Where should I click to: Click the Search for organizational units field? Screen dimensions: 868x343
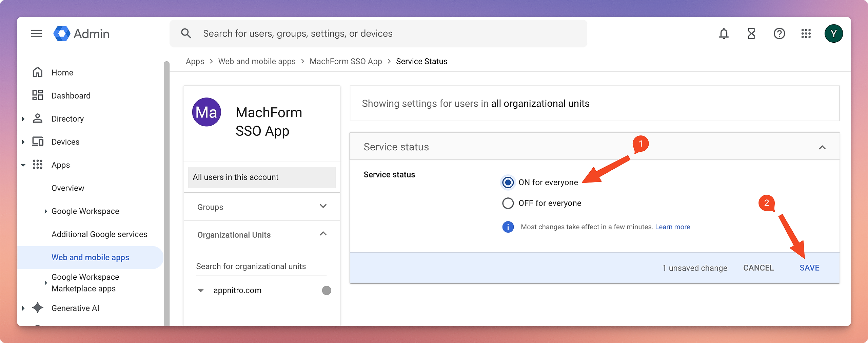point(261,266)
